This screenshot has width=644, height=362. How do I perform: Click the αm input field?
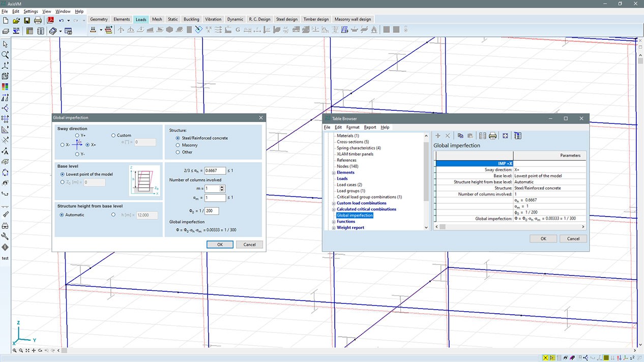[x=215, y=198]
